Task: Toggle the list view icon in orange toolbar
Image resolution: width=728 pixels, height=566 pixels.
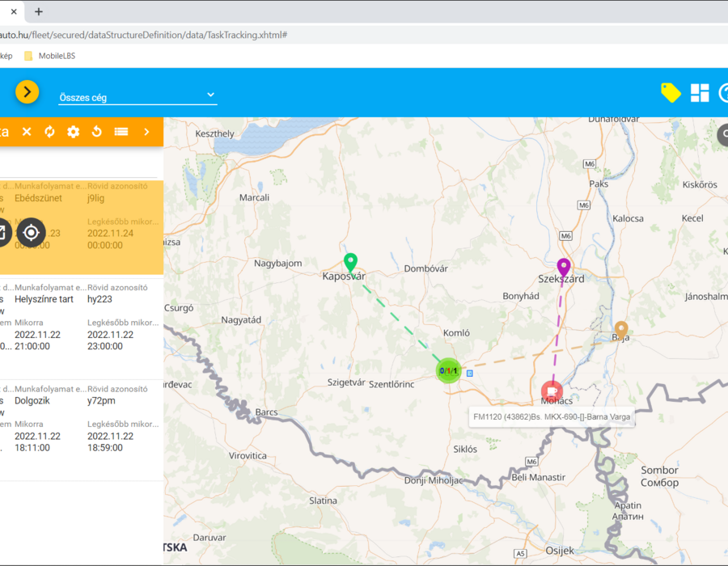Action: [x=121, y=132]
